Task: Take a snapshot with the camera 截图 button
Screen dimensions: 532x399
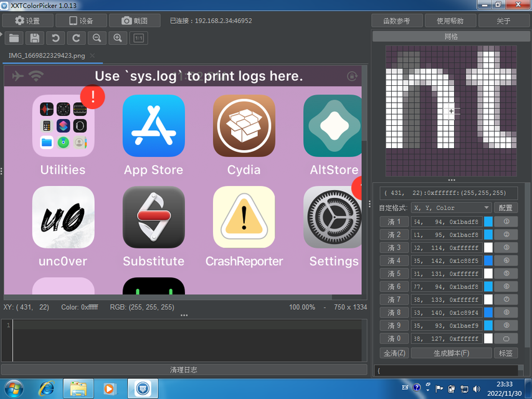Action: point(135,21)
